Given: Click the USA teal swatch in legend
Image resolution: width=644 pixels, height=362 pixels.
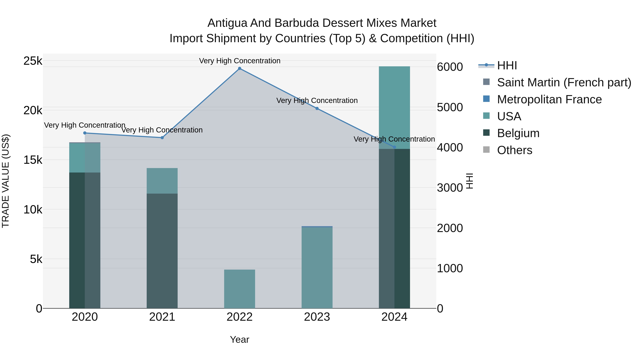Looking at the screenshot, I should coord(487,116).
